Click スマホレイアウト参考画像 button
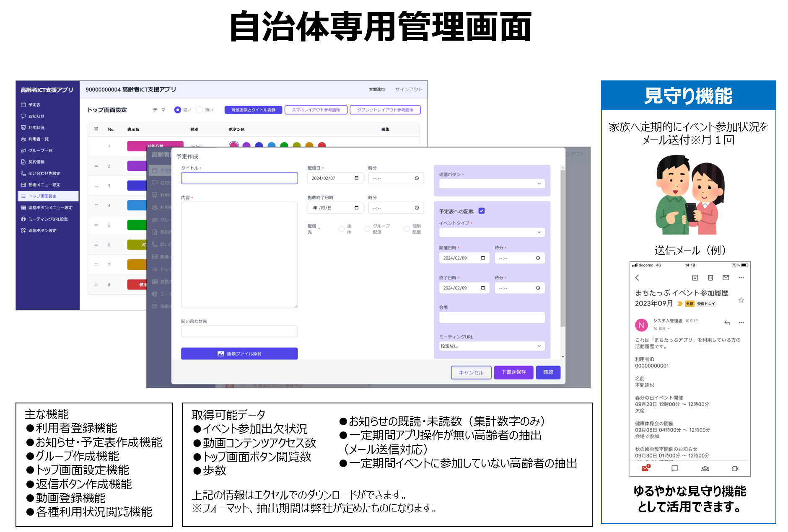The height and width of the screenshot is (532, 788). point(316,110)
